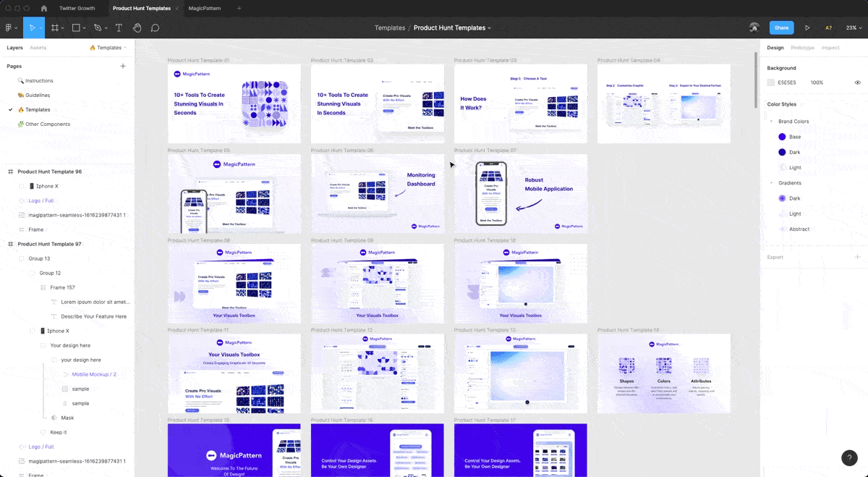This screenshot has height=477, width=868.
Task: Select the Comment tool
Action: [155, 28]
